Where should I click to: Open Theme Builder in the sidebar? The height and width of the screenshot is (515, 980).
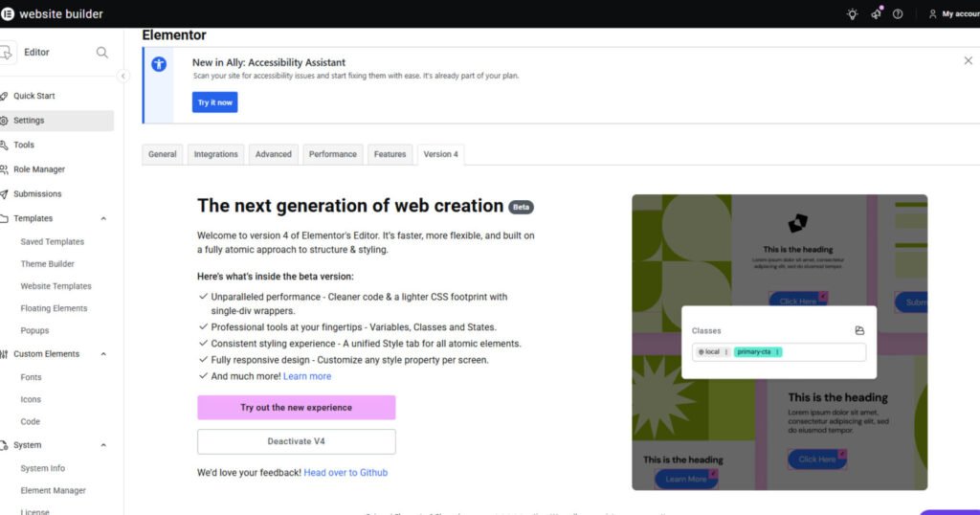click(48, 264)
